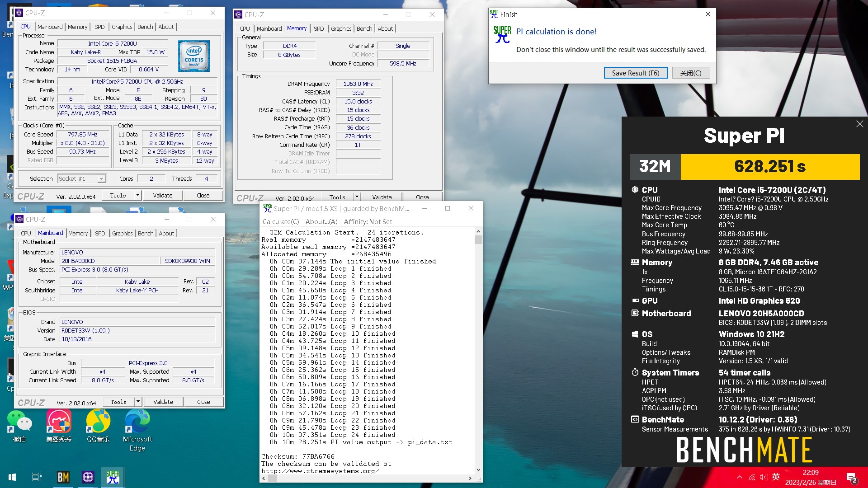The width and height of the screenshot is (868, 488).
Task: Click Intel Core i5 7200U name field
Action: (x=113, y=43)
